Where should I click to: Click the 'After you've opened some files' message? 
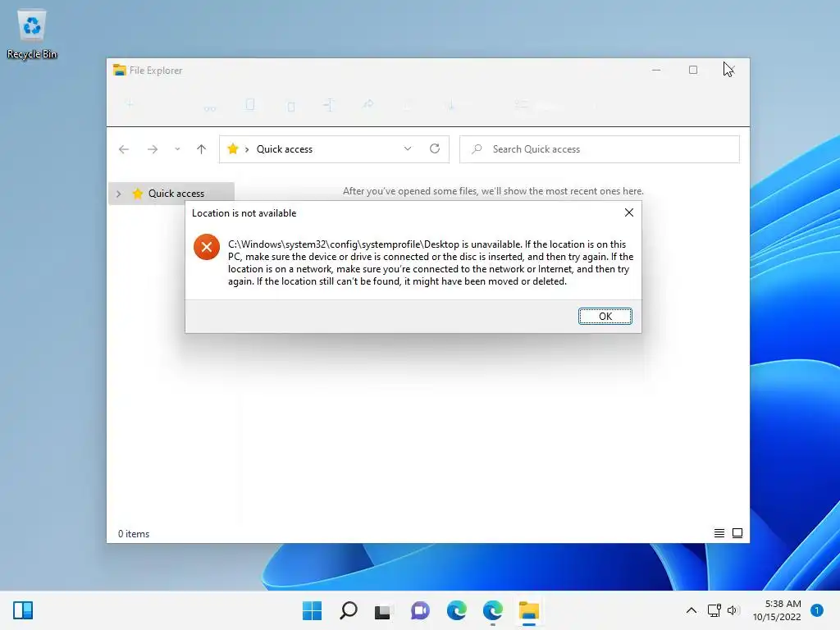click(x=493, y=191)
